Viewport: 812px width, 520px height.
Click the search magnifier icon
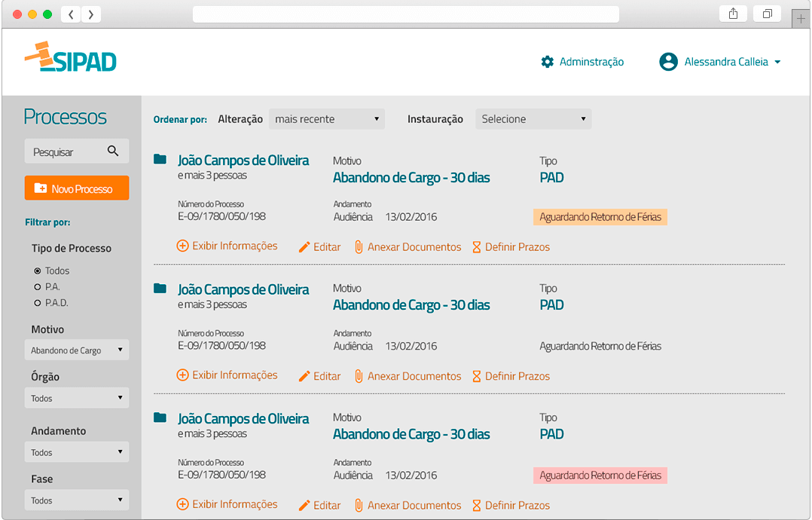[x=113, y=151]
